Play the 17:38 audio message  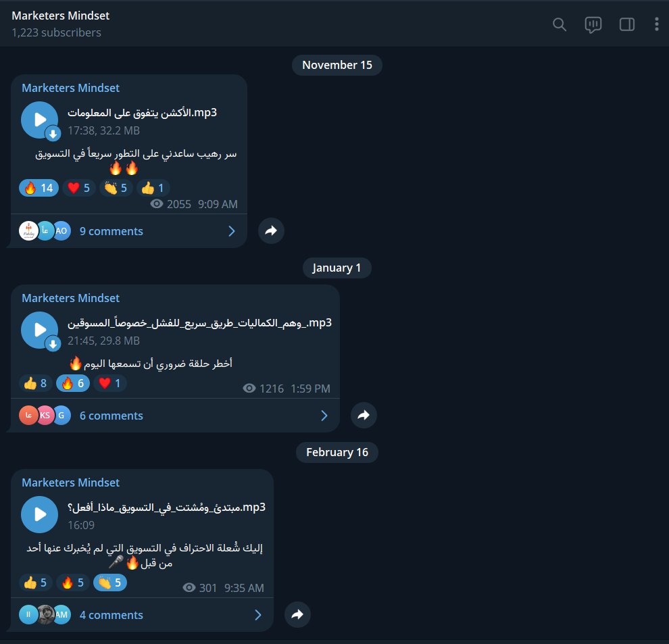click(39, 120)
